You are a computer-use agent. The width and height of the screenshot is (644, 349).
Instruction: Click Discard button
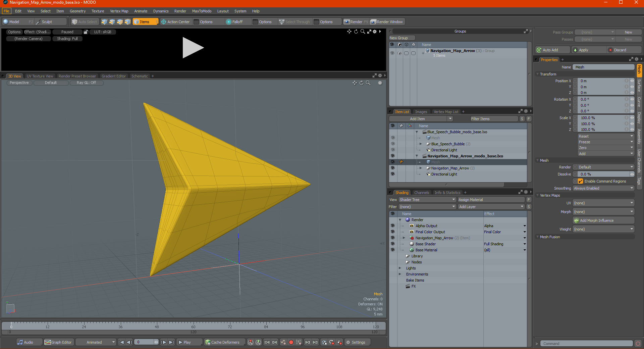coord(624,50)
